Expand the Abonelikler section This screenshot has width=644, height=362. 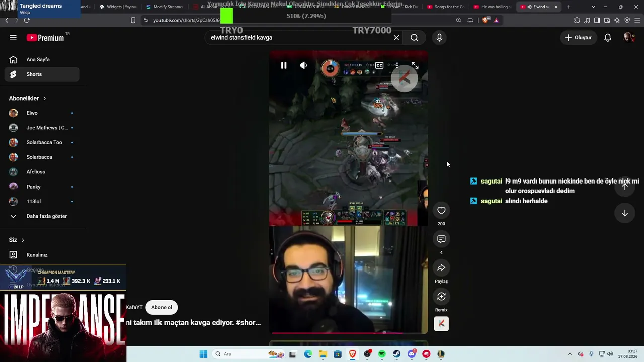coord(27,98)
